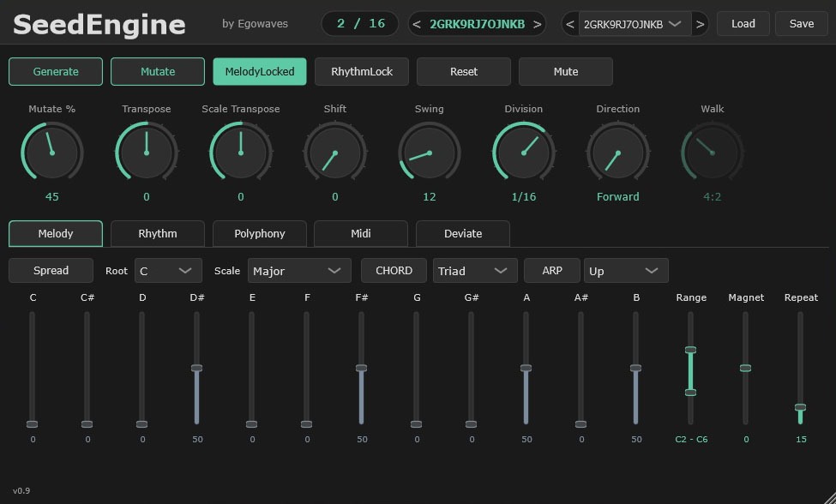The width and height of the screenshot is (836, 504).
Task: Click the Load button
Action: point(743,24)
